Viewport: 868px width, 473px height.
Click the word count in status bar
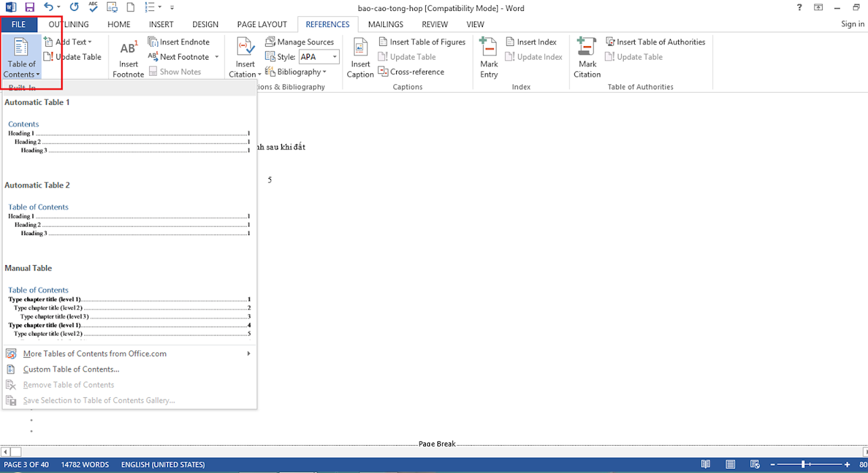(x=85, y=465)
